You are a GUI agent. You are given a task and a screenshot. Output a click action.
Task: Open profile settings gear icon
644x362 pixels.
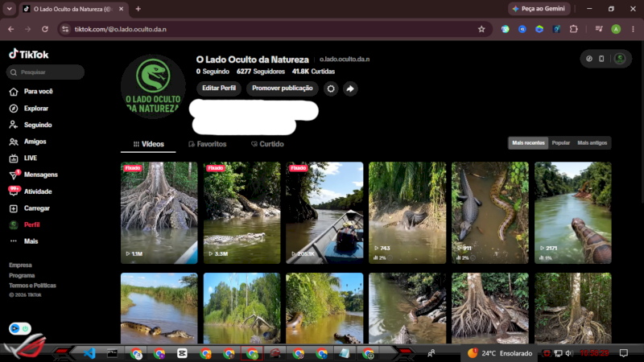pos(331,88)
